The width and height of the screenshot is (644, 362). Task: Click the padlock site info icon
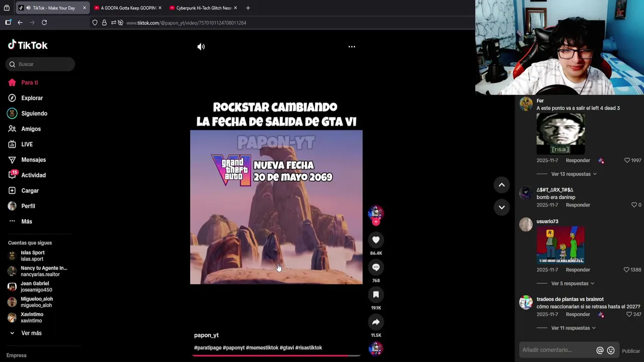click(x=104, y=23)
